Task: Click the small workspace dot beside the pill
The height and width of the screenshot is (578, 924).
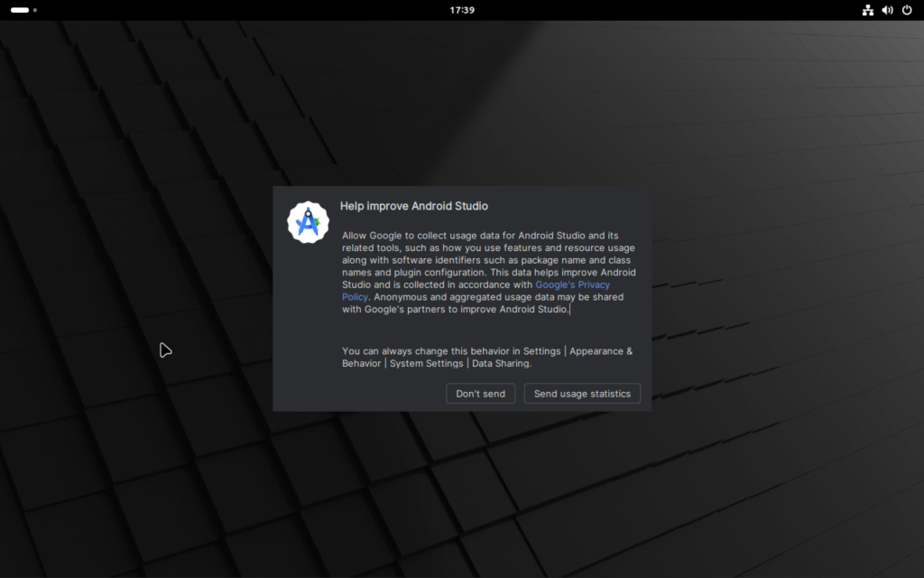Action: (36, 11)
